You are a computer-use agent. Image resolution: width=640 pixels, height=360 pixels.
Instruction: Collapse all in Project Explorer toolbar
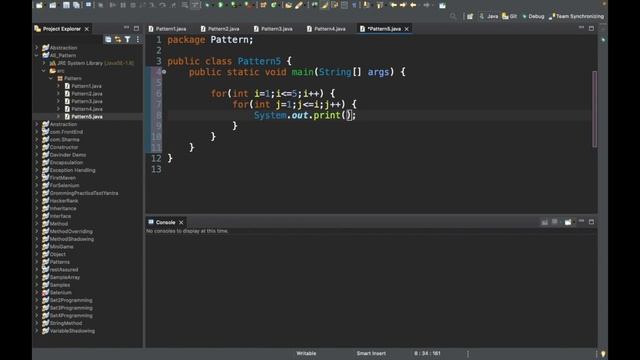click(x=108, y=39)
